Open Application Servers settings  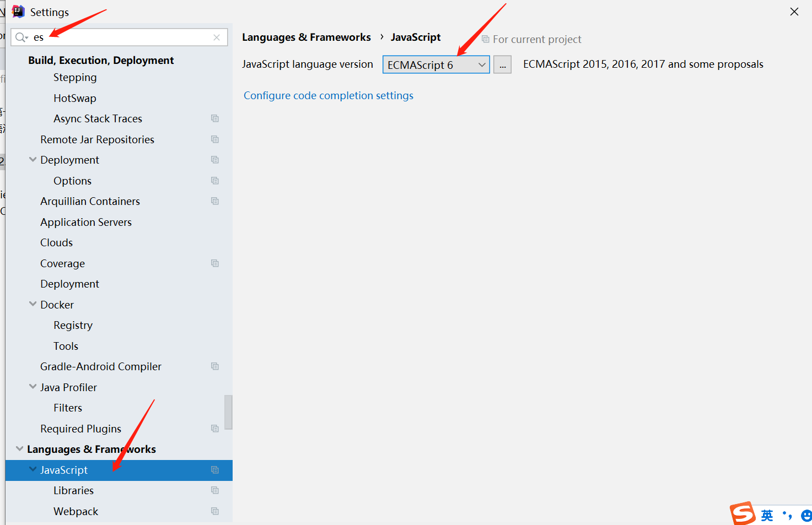click(86, 222)
